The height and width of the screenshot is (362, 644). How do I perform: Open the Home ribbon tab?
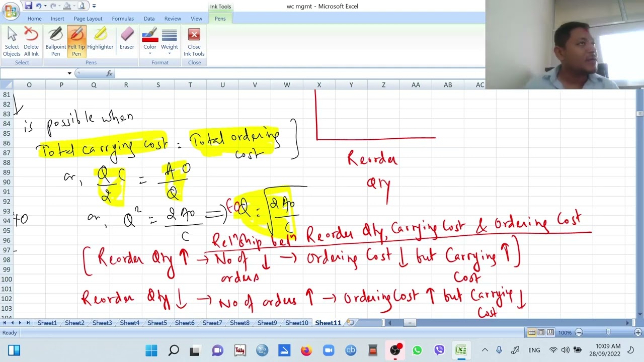34,19
